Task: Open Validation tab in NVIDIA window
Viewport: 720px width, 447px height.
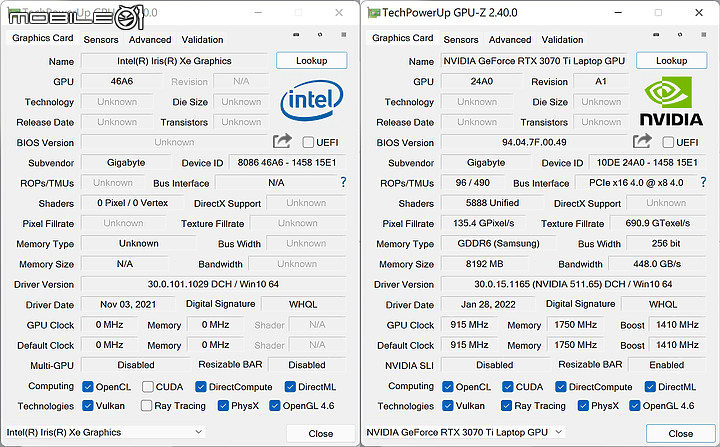Action: click(x=562, y=40)
